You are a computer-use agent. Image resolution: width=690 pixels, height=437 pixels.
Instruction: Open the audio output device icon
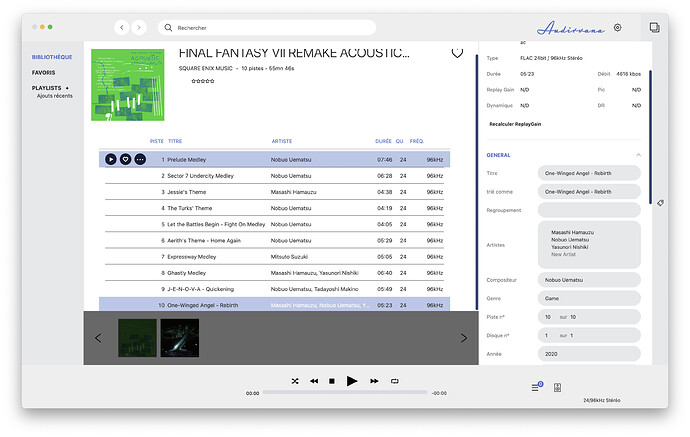(x=557, y=387)
